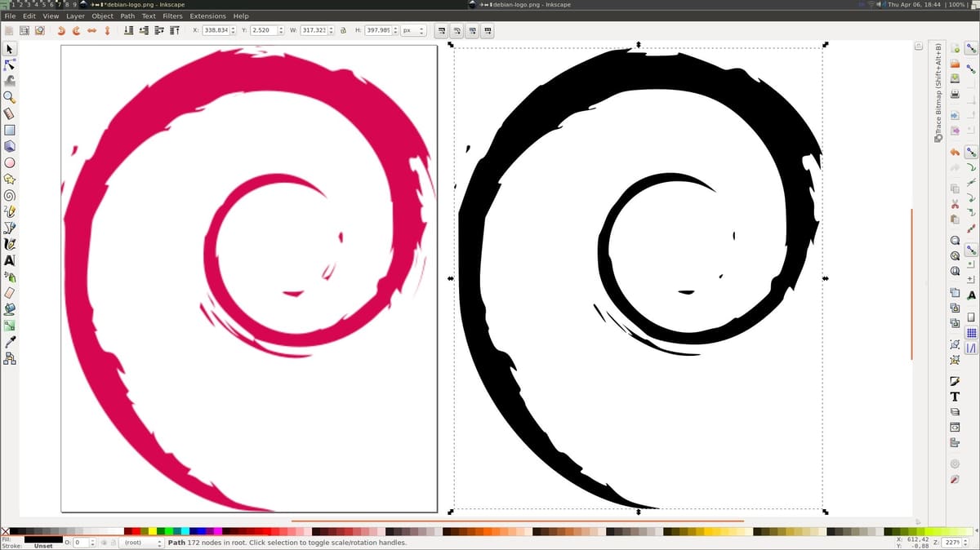Select the Diagram connector tool

pos(10,358)
